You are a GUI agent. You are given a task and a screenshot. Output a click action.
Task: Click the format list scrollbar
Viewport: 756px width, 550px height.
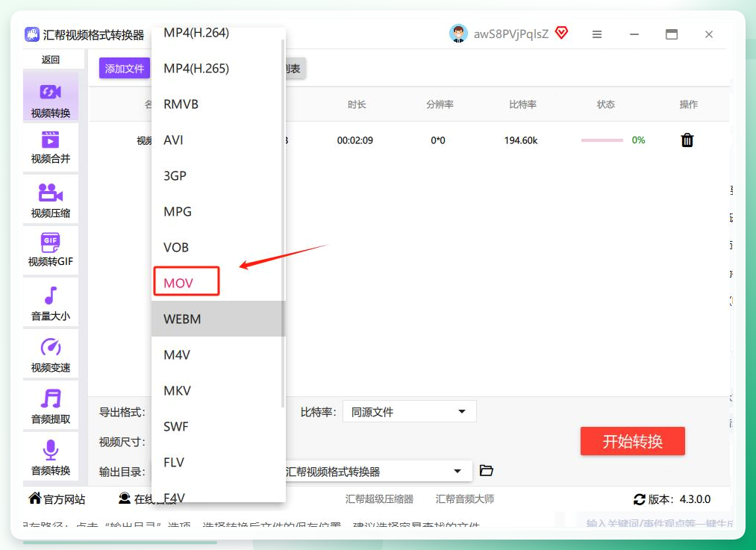click(x=283, y=223)
